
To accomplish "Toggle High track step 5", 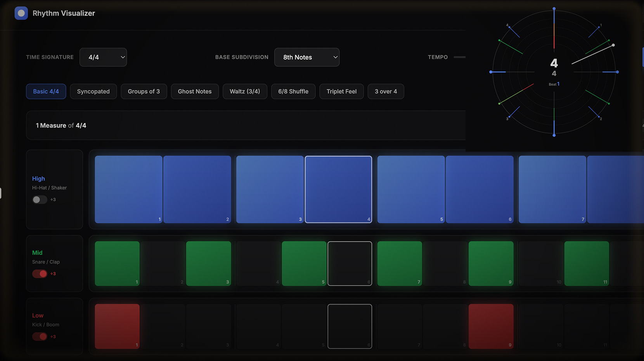I will point(411,189).
